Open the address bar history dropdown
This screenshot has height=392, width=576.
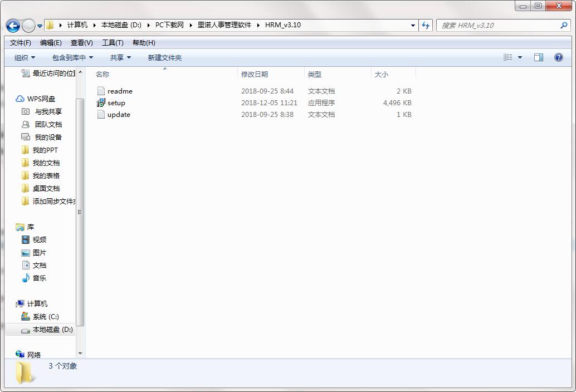413,25
